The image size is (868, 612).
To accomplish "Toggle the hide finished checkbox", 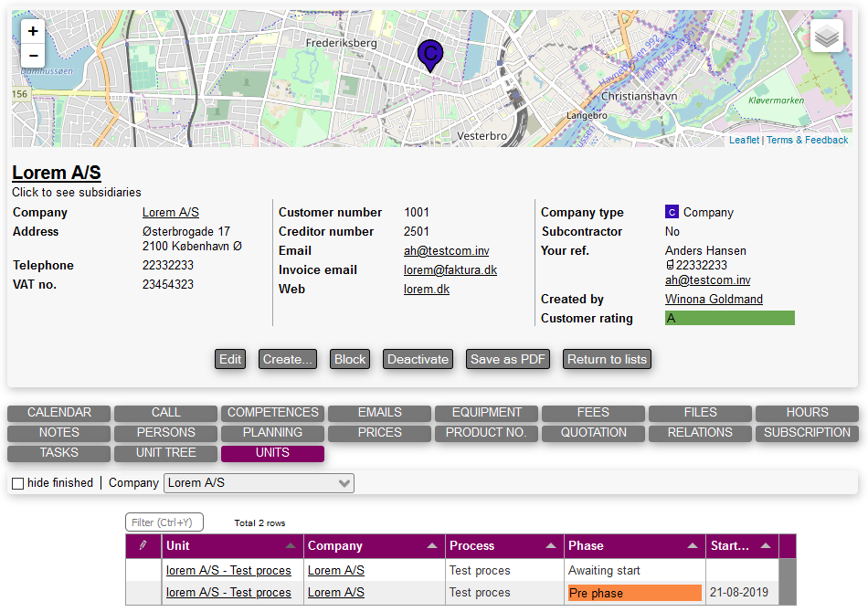I will tap(17, 483).
